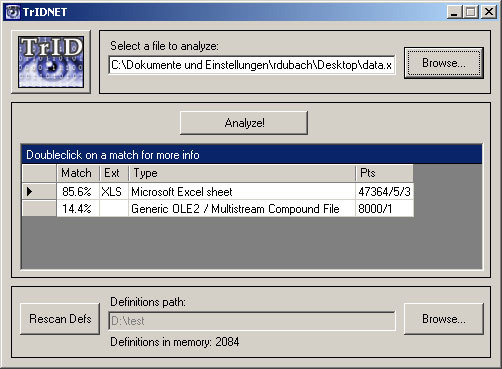Click the Analyze! button
The image size is (502, 369).
click(244, 123)
